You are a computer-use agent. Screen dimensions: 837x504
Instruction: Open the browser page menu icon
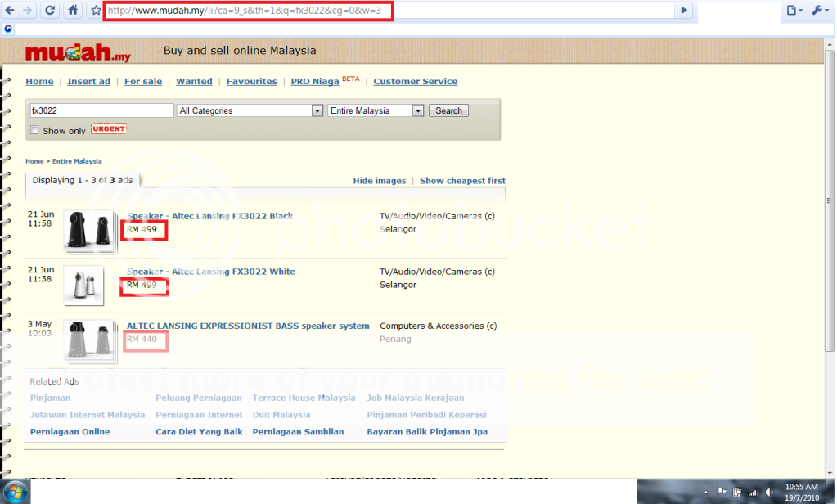click(793, 11)
